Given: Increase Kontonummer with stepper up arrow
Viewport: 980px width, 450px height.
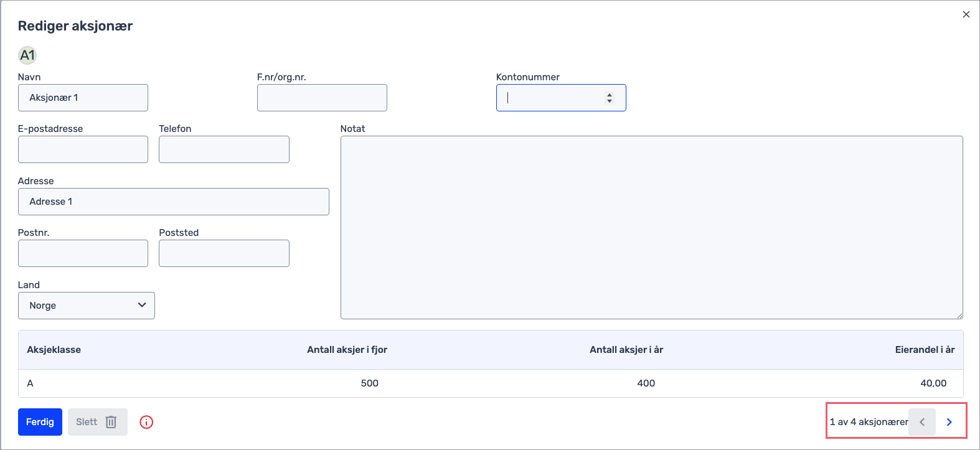Looking at the screenshot, I should [x=610, y=95].
